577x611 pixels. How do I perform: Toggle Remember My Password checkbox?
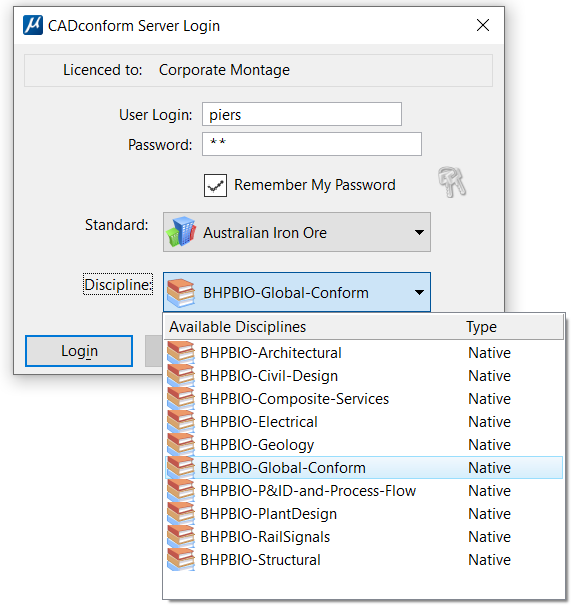click(215, 185)
